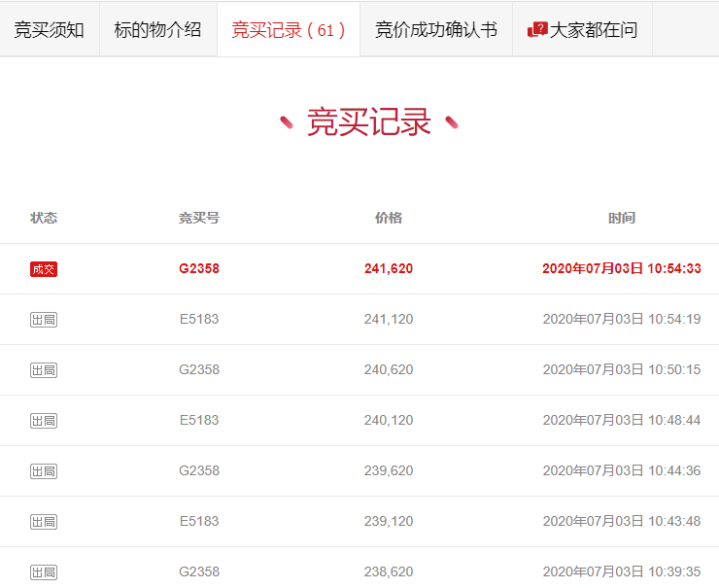Click the red winning bidder number G2358
The image size is (719, 588).
coord(199,269)
